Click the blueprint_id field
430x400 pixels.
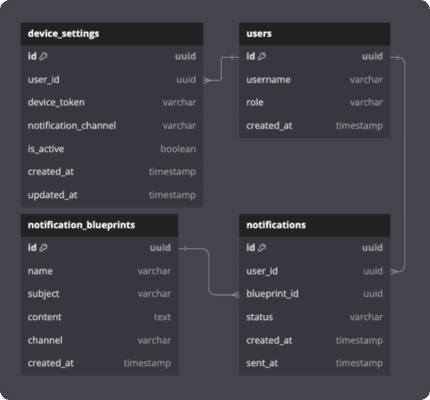(315, 294)
